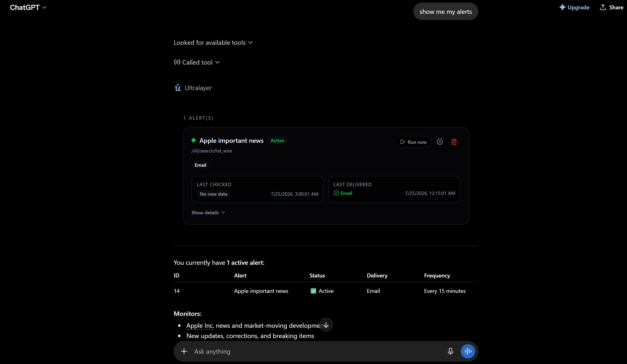This screenshot has height=364, width=627.
Task: Click the Frequency column header
Action: point(437,275)
